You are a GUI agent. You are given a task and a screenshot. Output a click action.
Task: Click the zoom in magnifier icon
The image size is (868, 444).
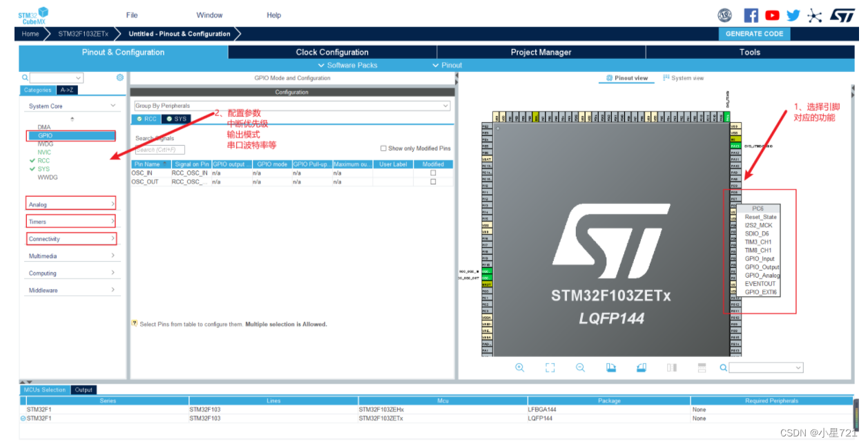click(519, 367)
